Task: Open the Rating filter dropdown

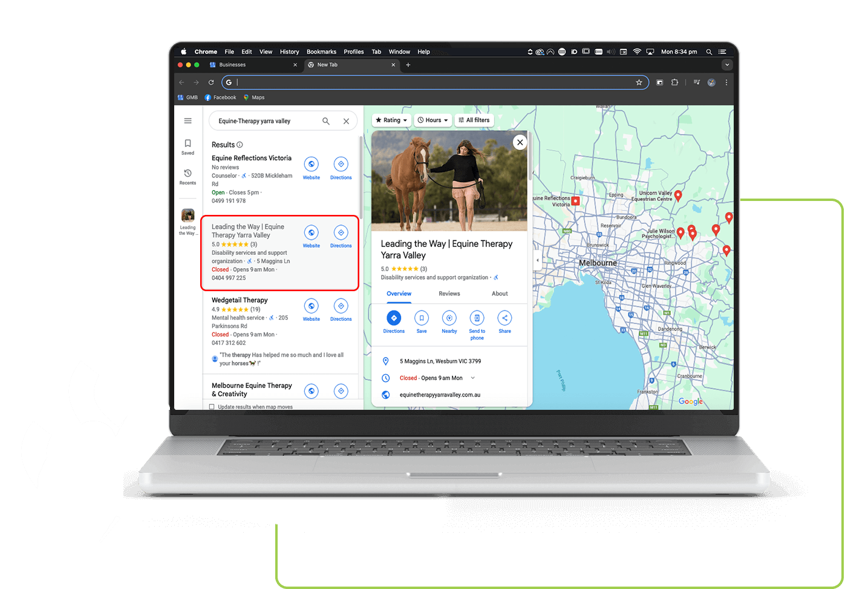Action: pyautogui.click(x=391, y=120)
